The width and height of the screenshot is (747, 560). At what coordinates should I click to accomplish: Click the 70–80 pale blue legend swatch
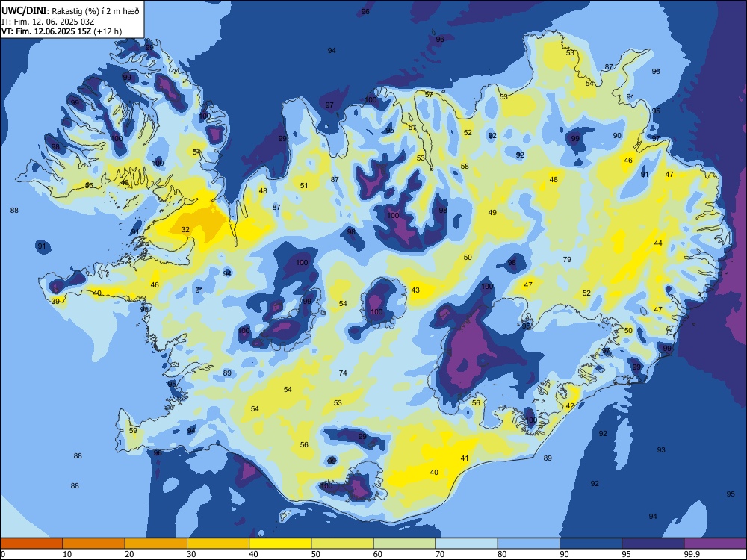(x=466, y=544)
